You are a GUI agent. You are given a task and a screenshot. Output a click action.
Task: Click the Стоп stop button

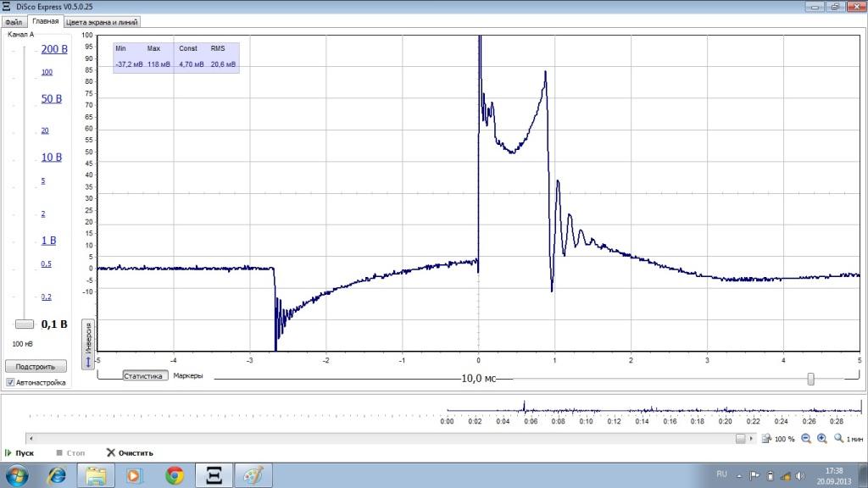tap(70, 452)
